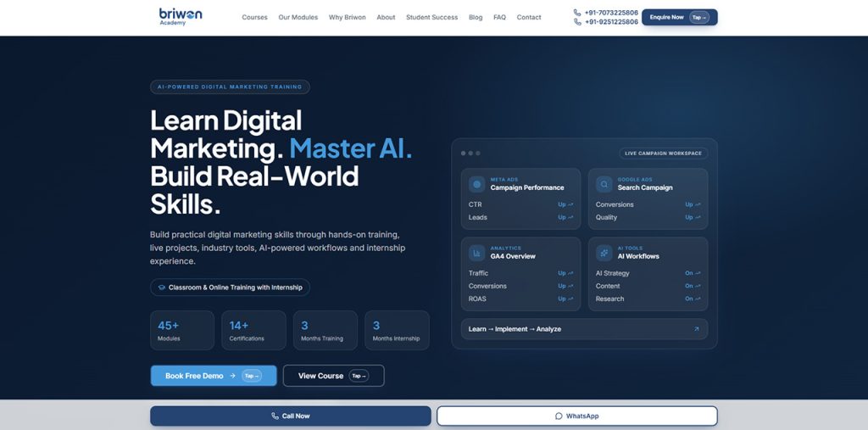Click the 14+ Certifications stat card
The image size is (868, 430).
pos(253,330)
